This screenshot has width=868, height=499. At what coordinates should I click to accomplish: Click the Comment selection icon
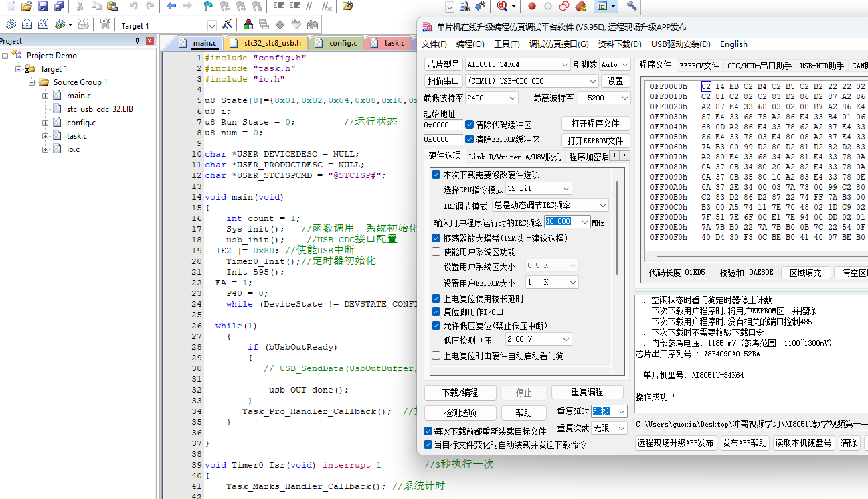click(x=311, y=6)
